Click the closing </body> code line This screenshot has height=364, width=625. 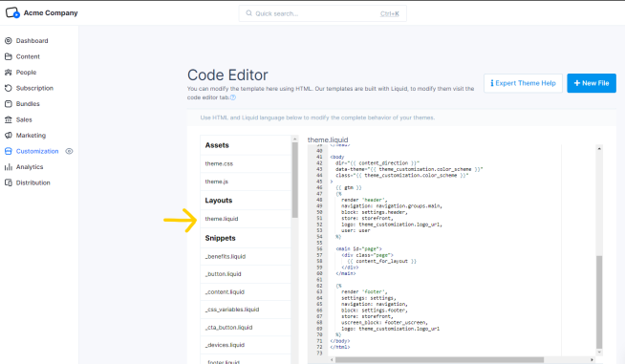point(340,341)
